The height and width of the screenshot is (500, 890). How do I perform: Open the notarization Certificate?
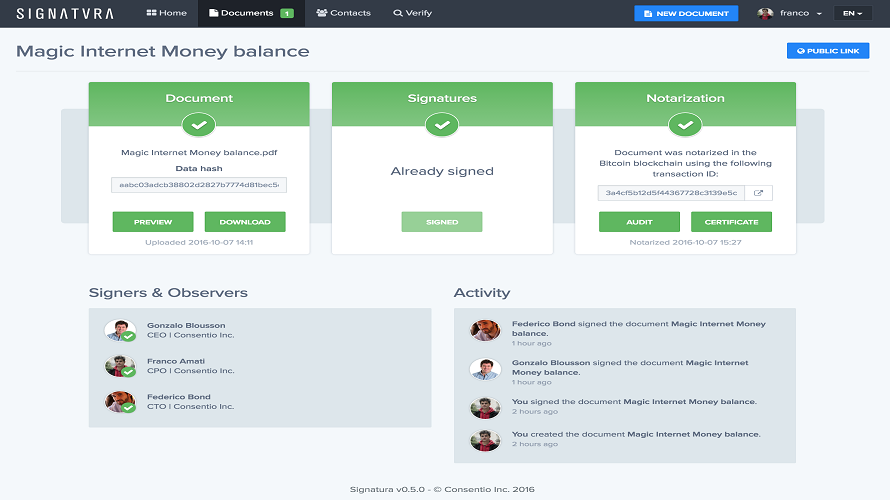click(731, 222)
